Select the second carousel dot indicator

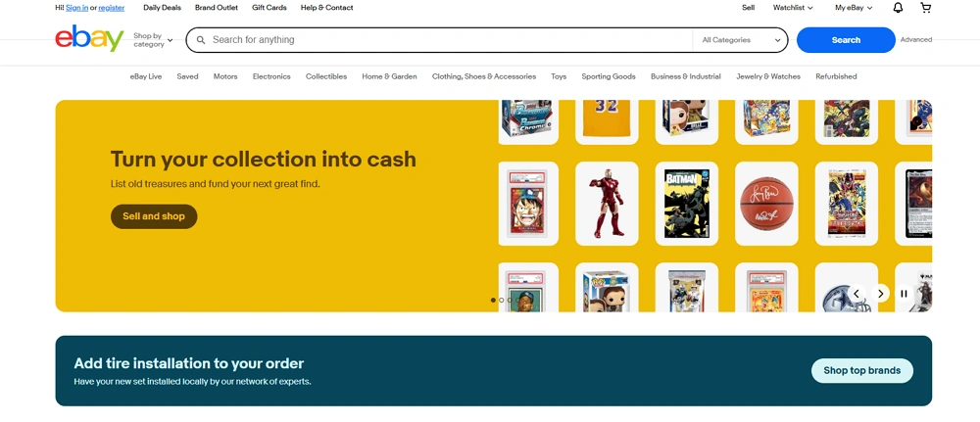(501, 301)
